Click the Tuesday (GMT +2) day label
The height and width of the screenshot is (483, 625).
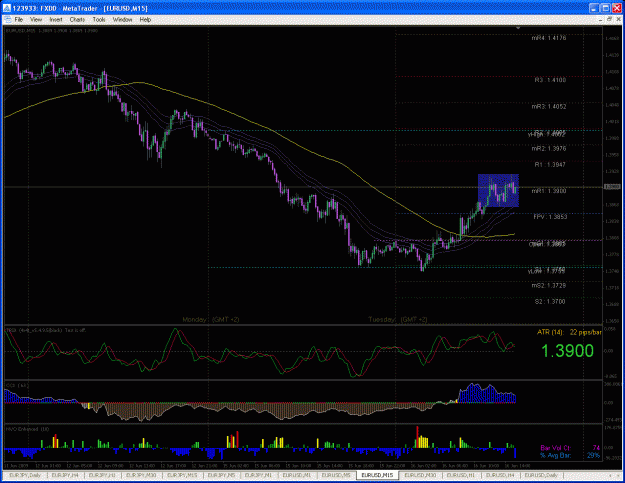pos(398,319)
